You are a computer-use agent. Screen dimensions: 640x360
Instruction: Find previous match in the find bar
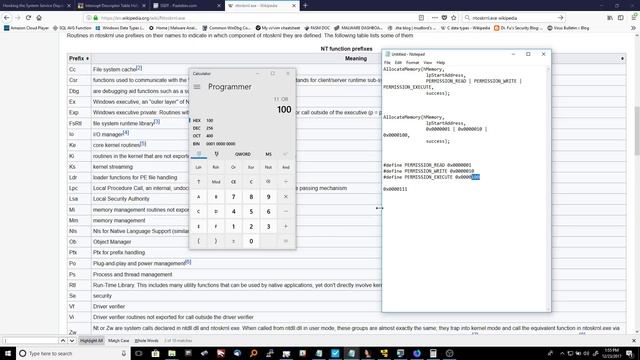coord(62,340)
